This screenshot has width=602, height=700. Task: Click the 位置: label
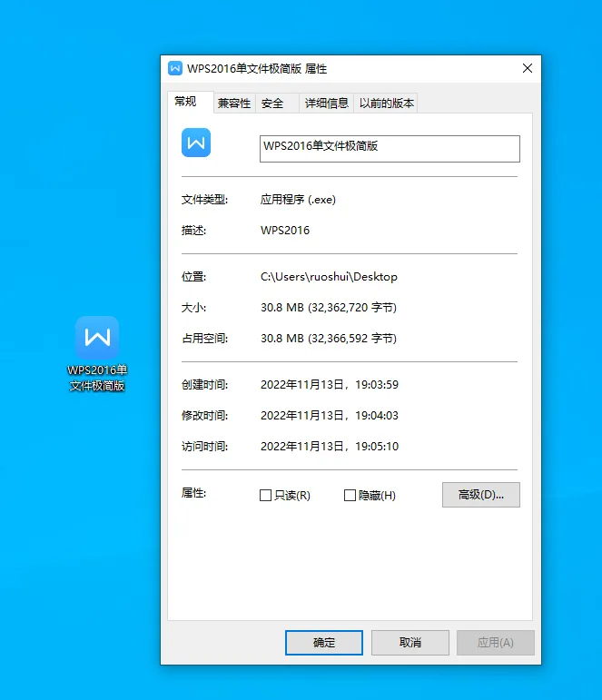tap(193, 277)
